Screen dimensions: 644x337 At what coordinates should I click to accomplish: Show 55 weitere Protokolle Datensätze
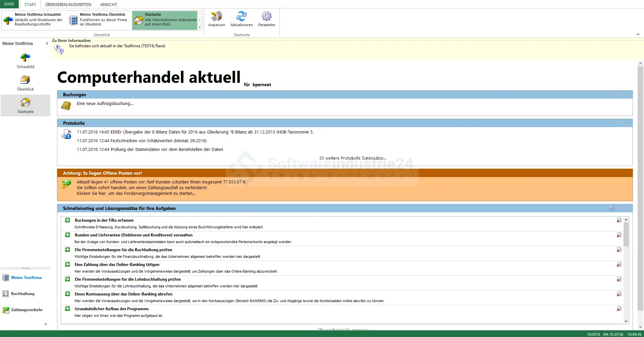[353, 158]
